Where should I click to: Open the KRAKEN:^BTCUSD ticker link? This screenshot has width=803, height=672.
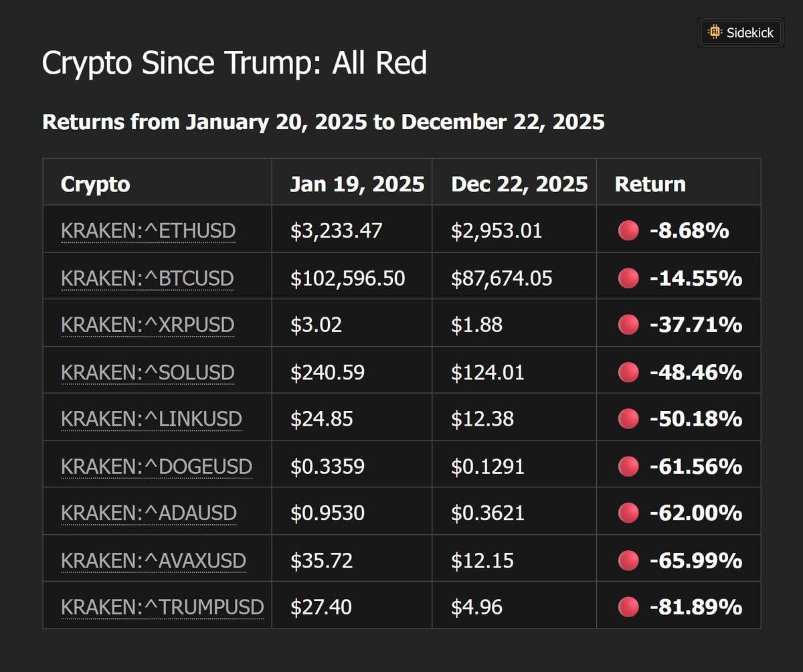(x=147, y=278)
